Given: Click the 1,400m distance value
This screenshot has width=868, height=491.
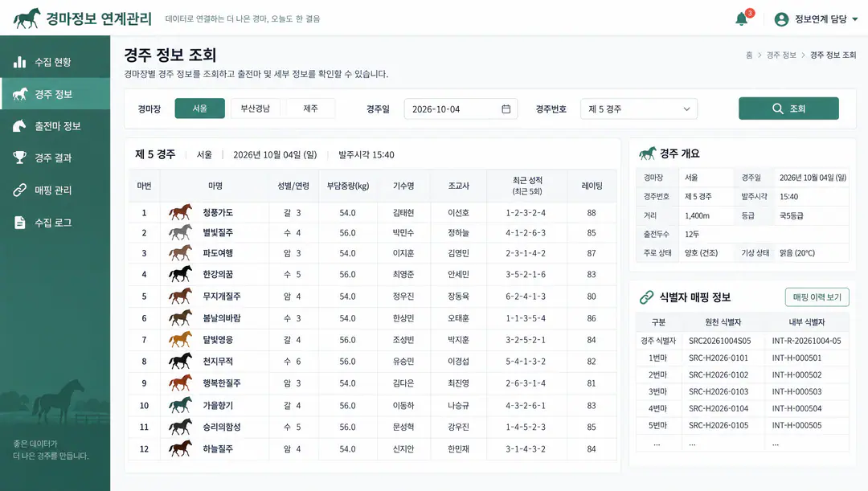Looking at the screenshot, I should (697, 215).
